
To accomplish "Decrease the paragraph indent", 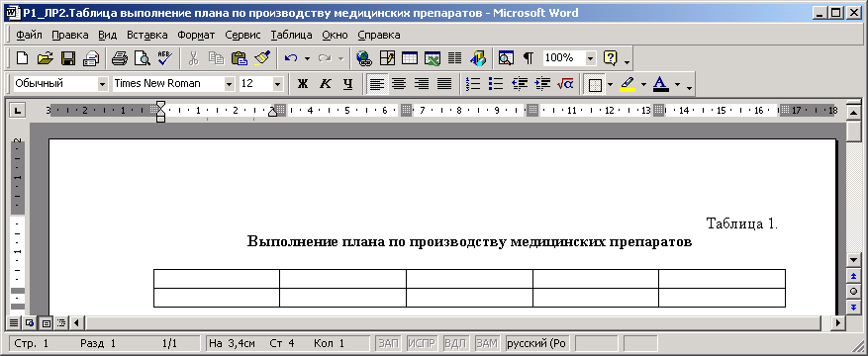I will pos(520,83).
